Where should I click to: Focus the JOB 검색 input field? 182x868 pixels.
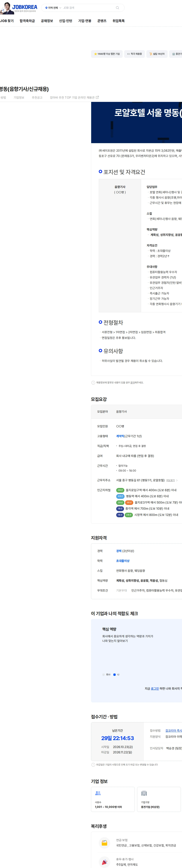[x=88, y=8]
